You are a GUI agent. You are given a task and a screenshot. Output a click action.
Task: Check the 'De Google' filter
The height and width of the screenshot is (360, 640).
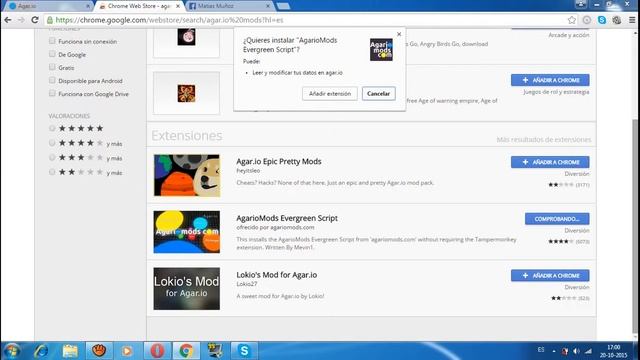(x=52, y=54)
